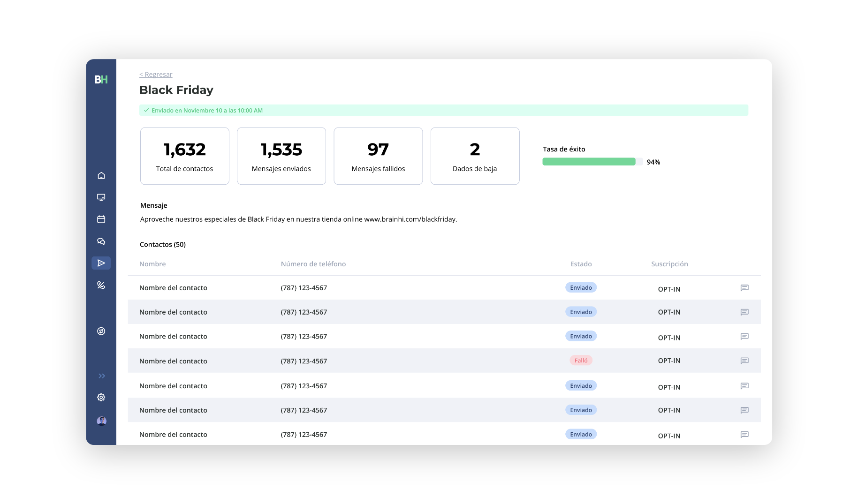This screenshot has height=504, width=858.
Task: Open the Home icon in sidebar
Action: (x=101, y=175)
